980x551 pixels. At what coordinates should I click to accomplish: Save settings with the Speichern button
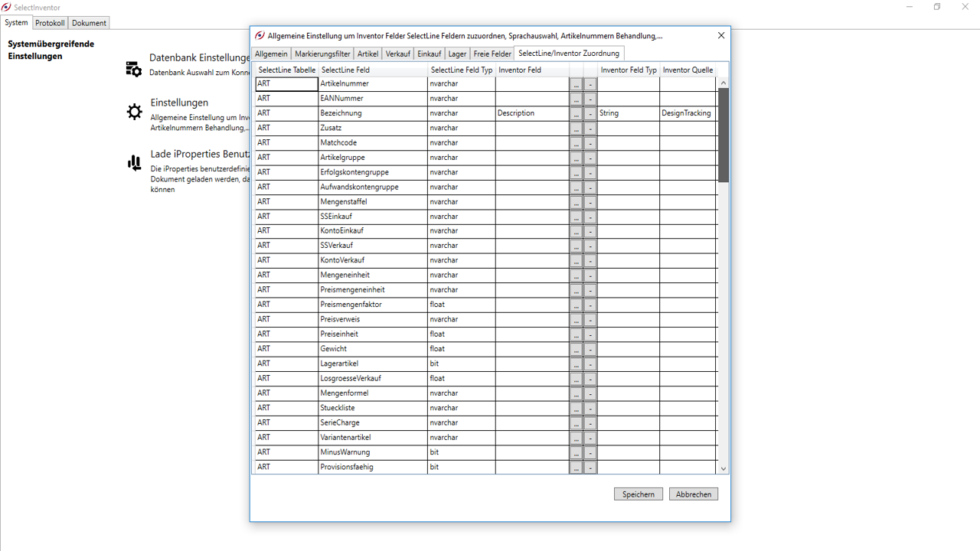click(x=639, y=494)
